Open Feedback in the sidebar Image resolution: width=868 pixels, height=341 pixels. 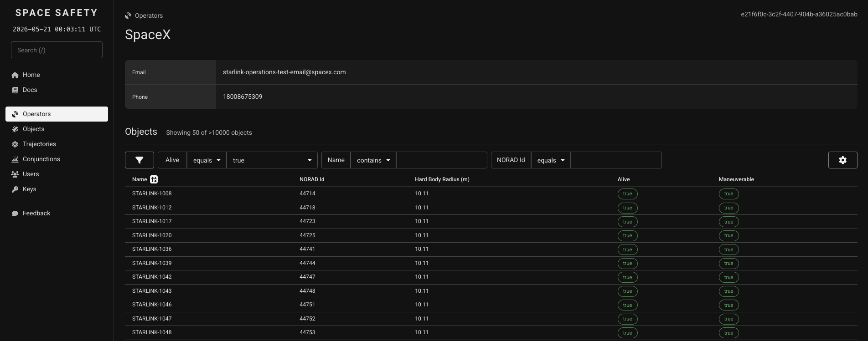coord(57,214)
